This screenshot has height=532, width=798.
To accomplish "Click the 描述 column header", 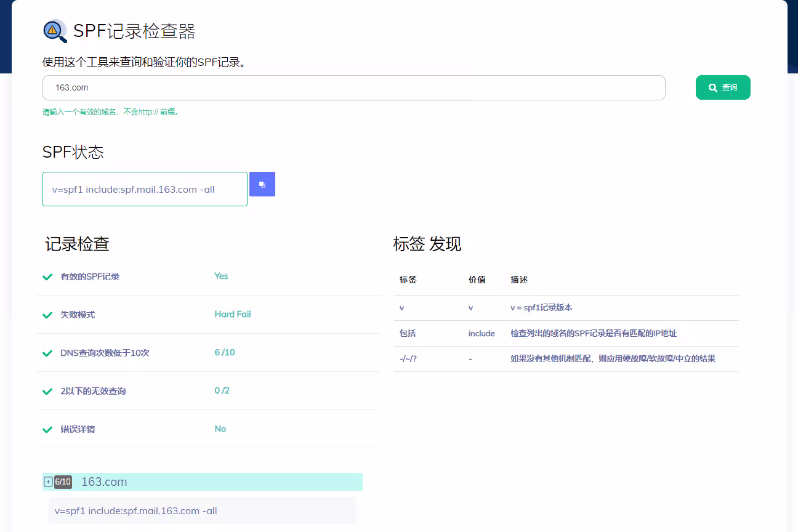I will 519,280.
